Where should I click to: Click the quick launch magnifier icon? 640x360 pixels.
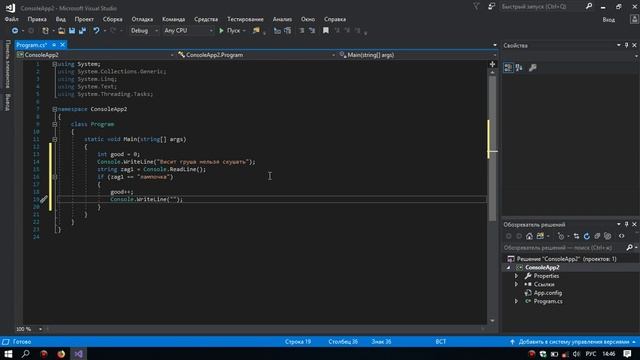coord(589,7)
